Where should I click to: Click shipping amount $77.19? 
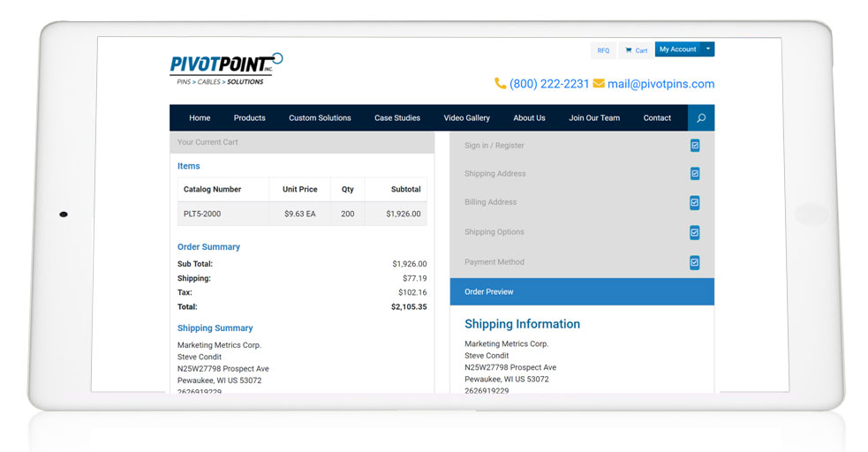415,278
